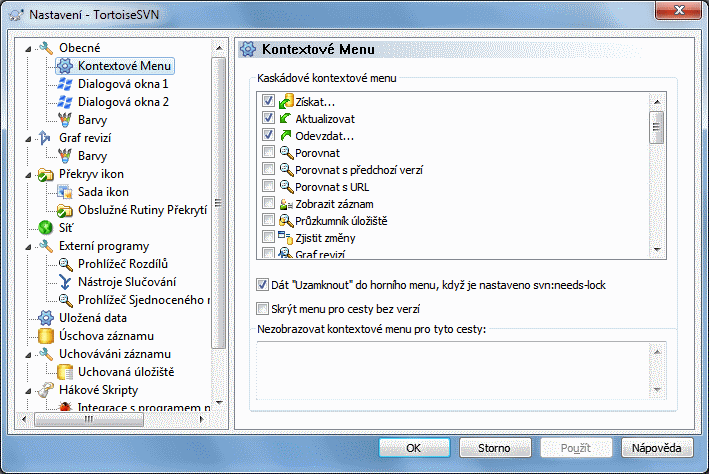The image size is (709, 474).
Task: Click the Windows flag icon for Dialogová okna 2
Action: coord(65,102)
